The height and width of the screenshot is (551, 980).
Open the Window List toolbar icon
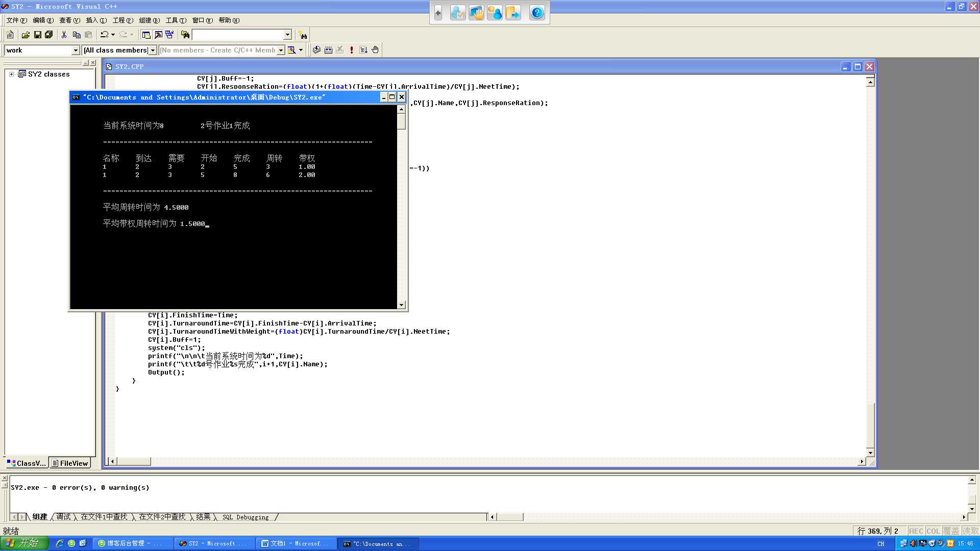169,35
